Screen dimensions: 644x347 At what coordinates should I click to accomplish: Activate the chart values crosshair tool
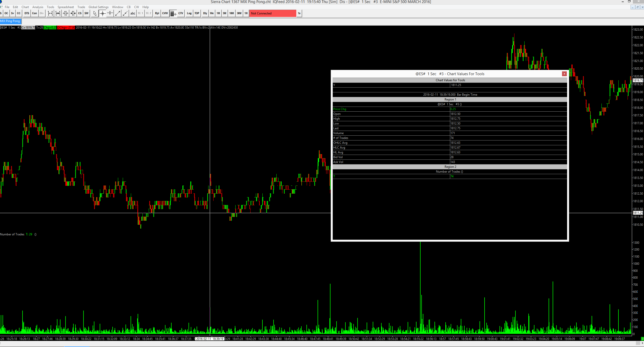(x=102, y=13)
